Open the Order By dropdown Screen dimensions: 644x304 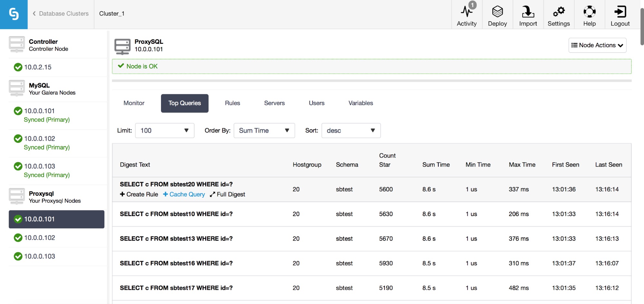point(264,130)
